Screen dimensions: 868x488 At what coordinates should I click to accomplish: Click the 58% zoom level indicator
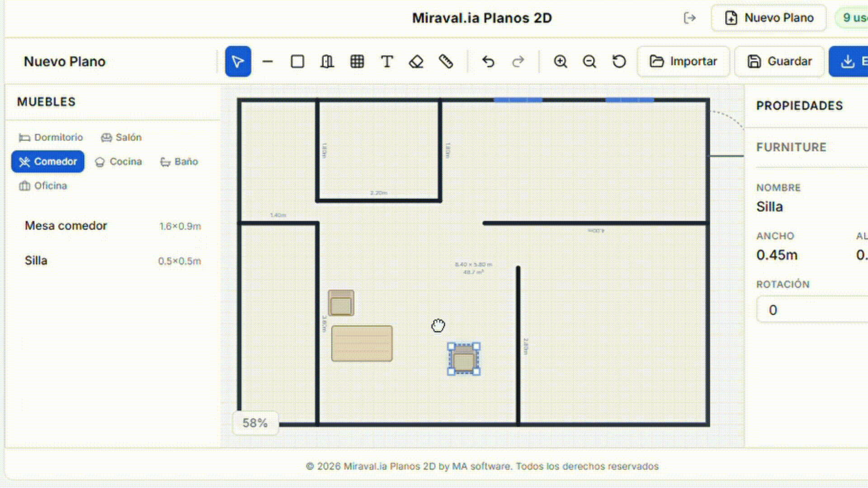(x=255, y=423)
